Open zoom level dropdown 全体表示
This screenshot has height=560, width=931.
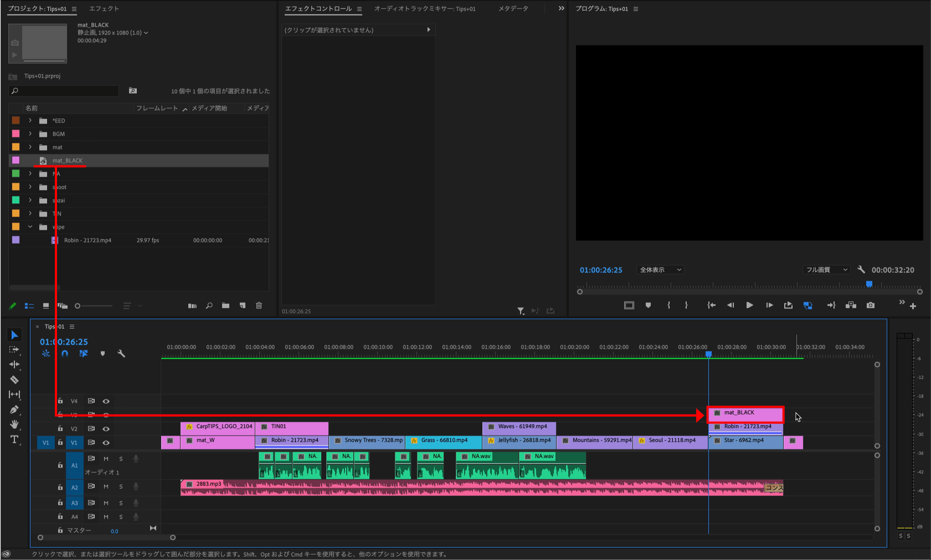pyautogui.click(x=660, y=269)
